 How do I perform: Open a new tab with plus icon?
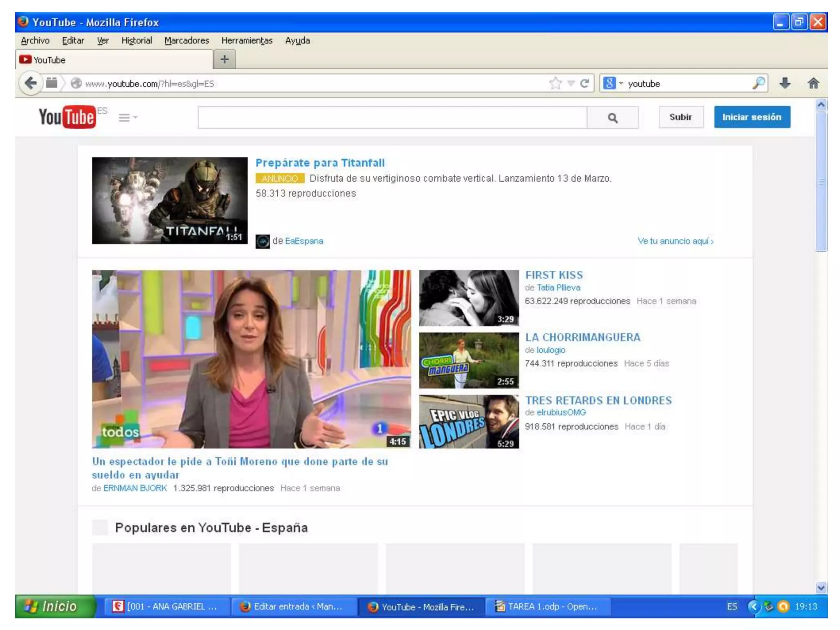pyautogui.click(x=224, y=59)
